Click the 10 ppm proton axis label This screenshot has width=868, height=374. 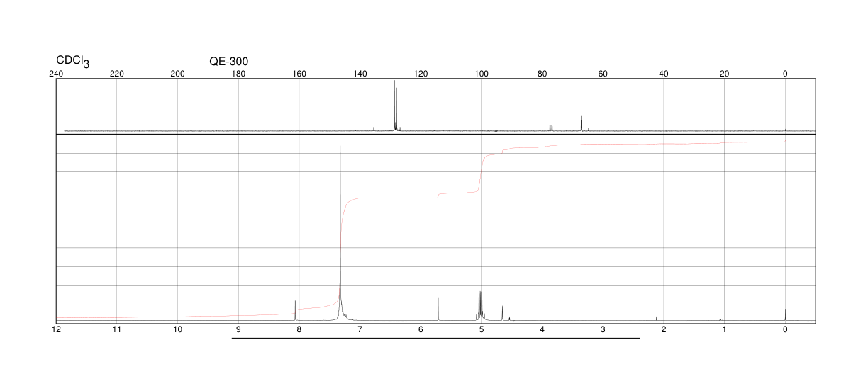(178, 330)
